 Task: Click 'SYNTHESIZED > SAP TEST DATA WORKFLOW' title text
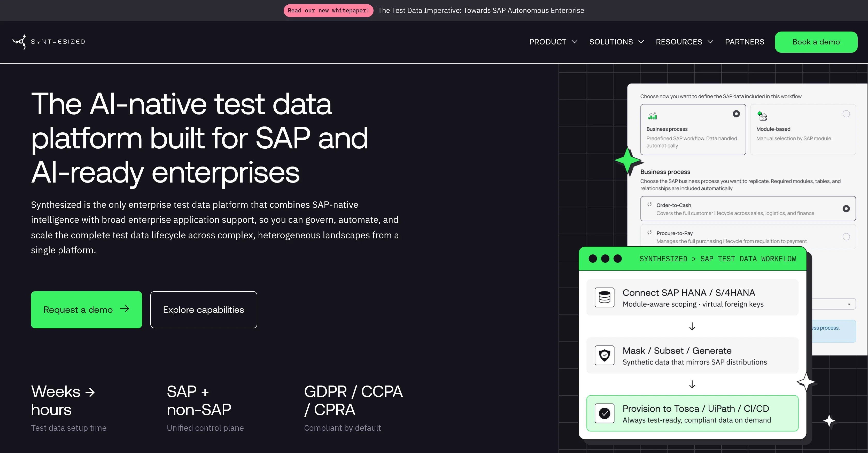tap(717, 259)
